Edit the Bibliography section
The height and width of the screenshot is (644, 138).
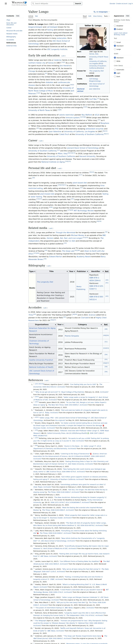pyautogui.click(x=49, y=266)
